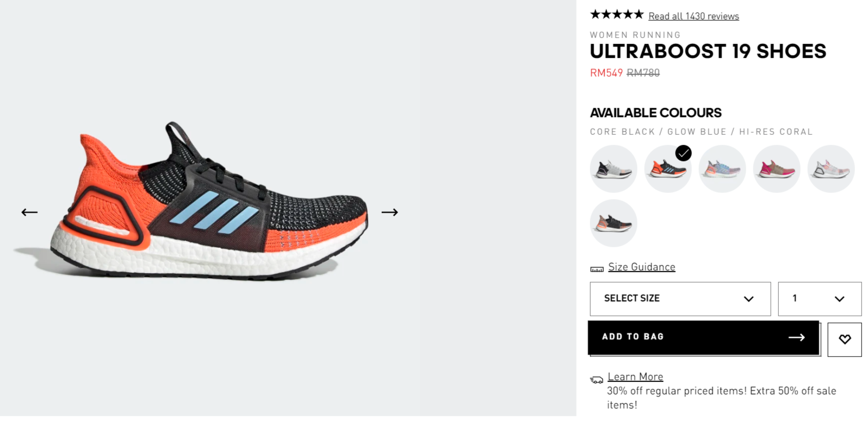Image resolution: width=868 pixels, height=426 pixels.
Task: Pick the pink and tan shoe colour
Action: coord(777,169)
